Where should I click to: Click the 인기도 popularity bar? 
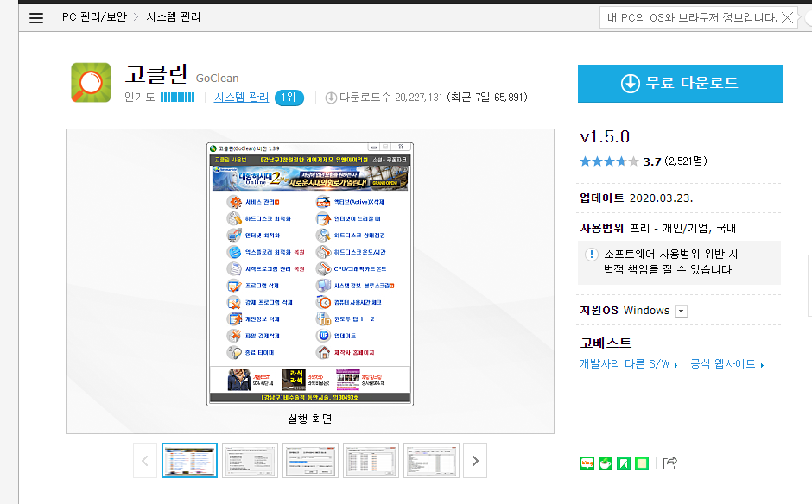(x=178, y=98)
